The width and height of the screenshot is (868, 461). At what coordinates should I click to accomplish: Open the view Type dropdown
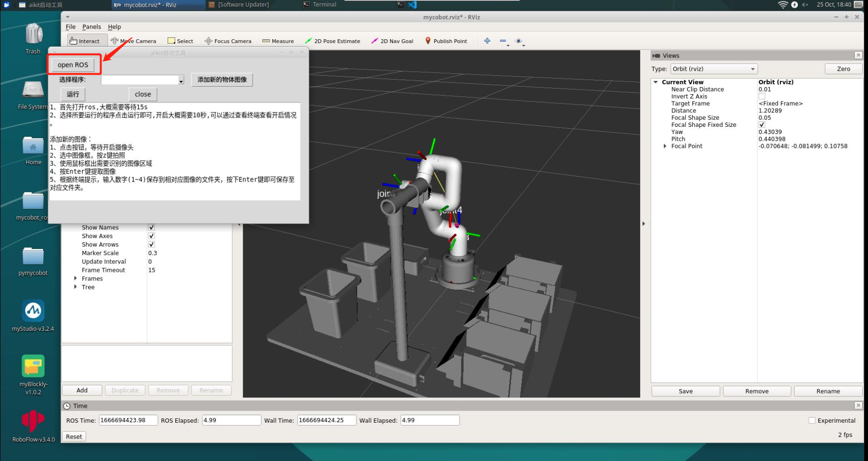point(713,69)
